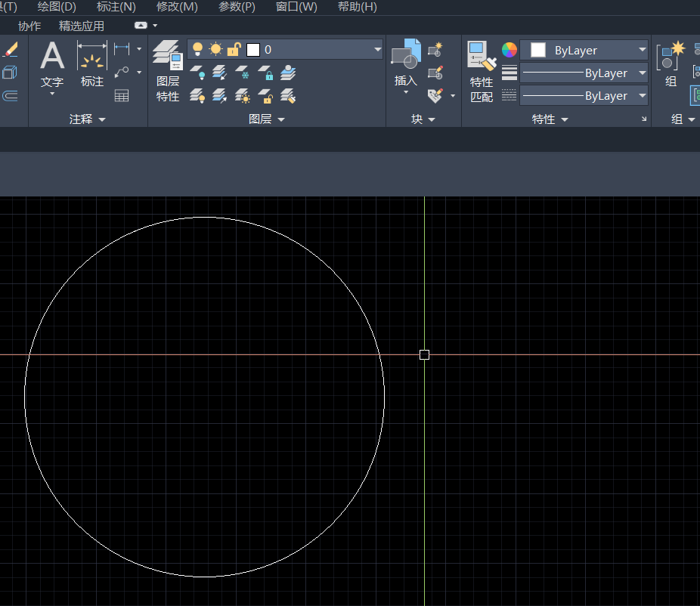700x606 pixels.
Task: Toggle layer 0 padlock lock state
Action: coord(234,49)
